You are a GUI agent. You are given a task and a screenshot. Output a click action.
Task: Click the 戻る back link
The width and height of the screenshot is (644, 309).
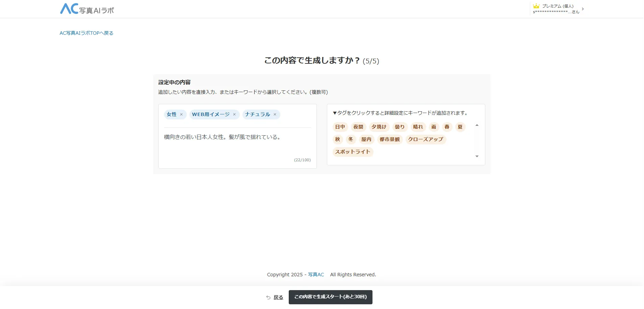(x=278, y=297)
